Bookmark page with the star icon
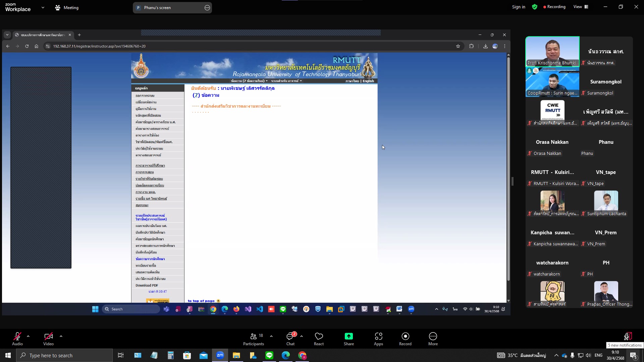Image resolution: width=644 pixels, height=362 pixels. (x=458, y=46)
